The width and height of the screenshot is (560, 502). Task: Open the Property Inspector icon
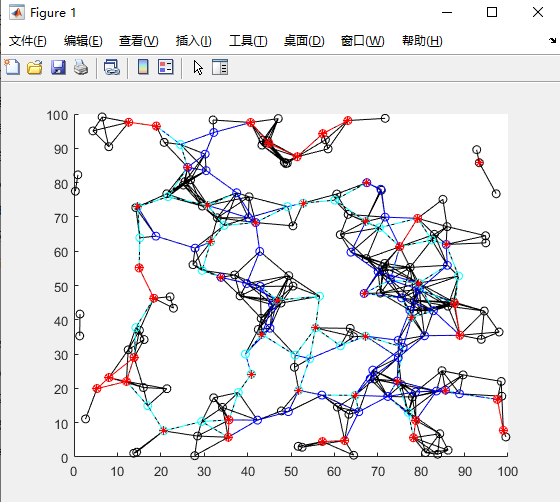[220, 67]
